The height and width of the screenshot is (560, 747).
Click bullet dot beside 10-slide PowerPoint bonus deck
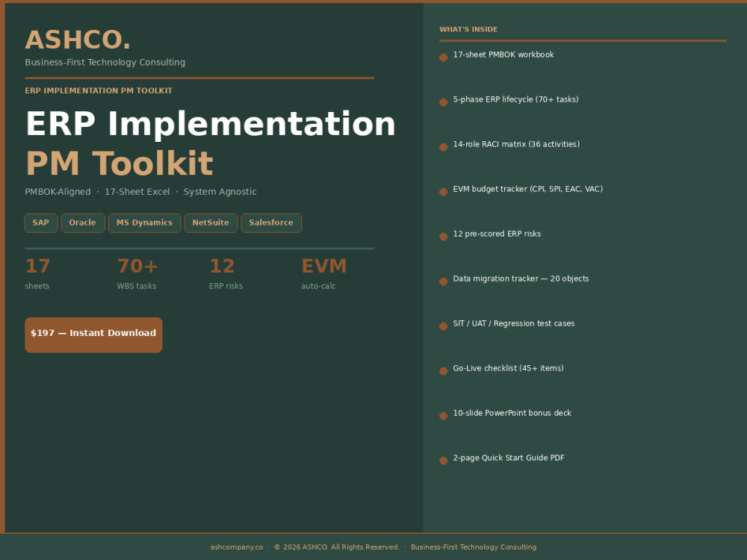click(444, 416)
